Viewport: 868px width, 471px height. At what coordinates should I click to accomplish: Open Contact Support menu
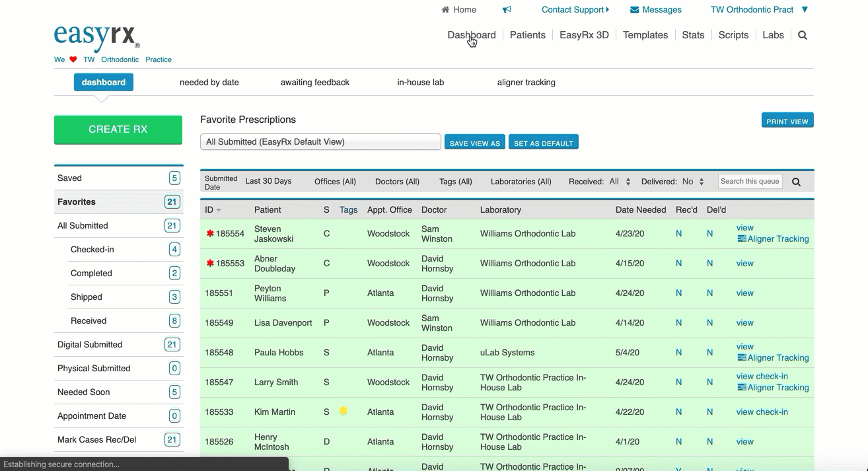pyautogui.click(x=575, y=9)
